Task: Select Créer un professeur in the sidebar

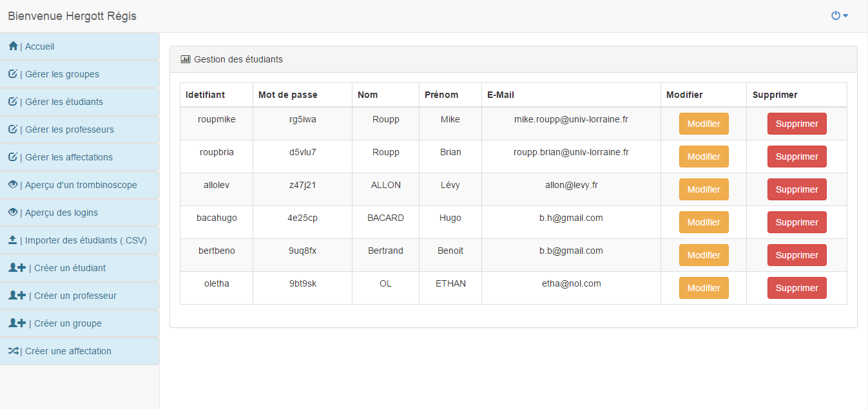Action: (x=75, y=296)
